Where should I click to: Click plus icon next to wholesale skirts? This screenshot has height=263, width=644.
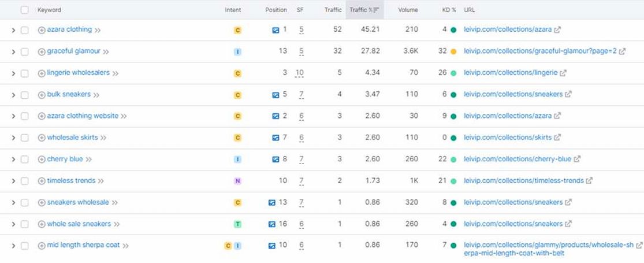(x=42, y=138)
